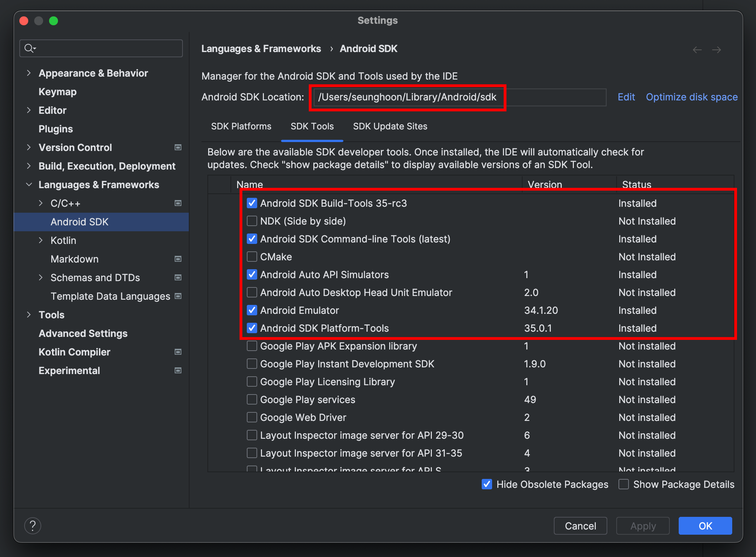Click the back navigation arrow icon
The image size is (756, 557).
pos(697,50)
